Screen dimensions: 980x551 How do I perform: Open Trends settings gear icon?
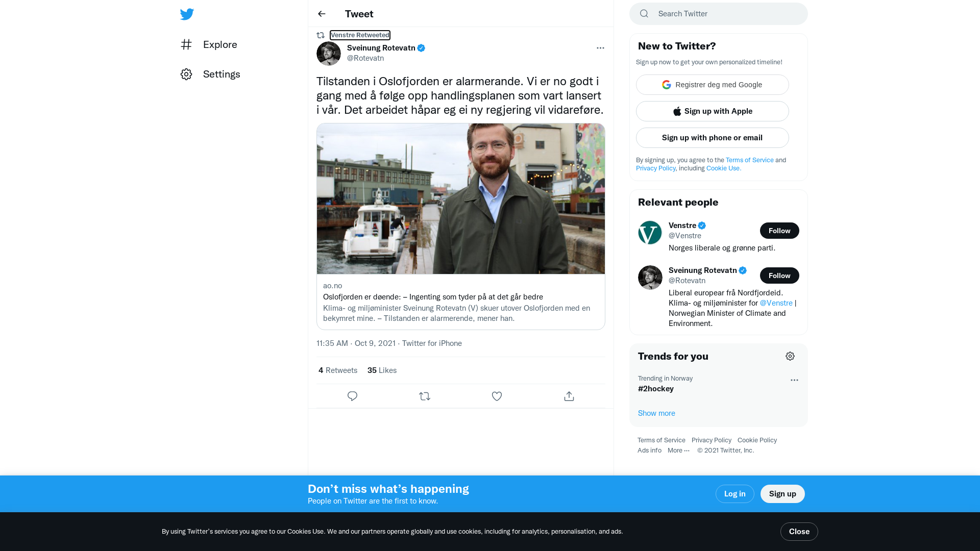(790, 356)
